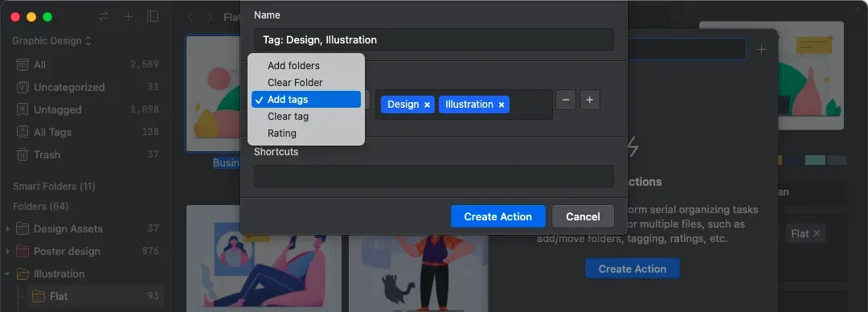Click the plus icon to add new library item
Viewport: 868px width, 312px height.
click(128, 17)
